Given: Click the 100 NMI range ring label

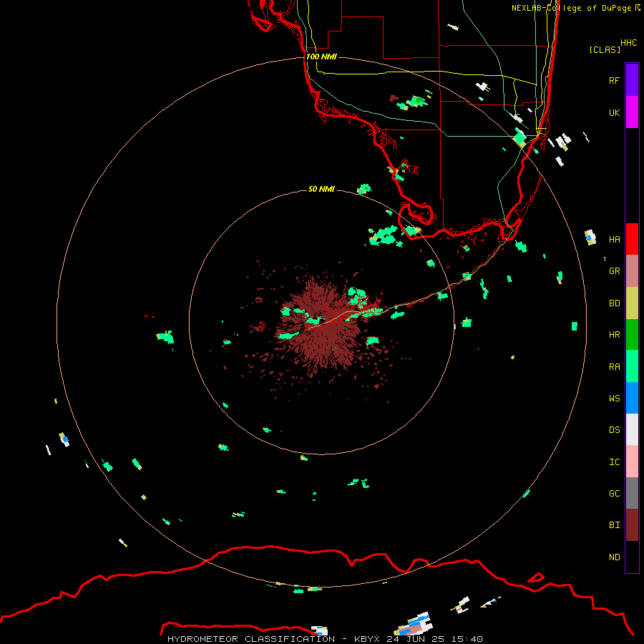Looking at the screenshot, I should tap(321, 57).
